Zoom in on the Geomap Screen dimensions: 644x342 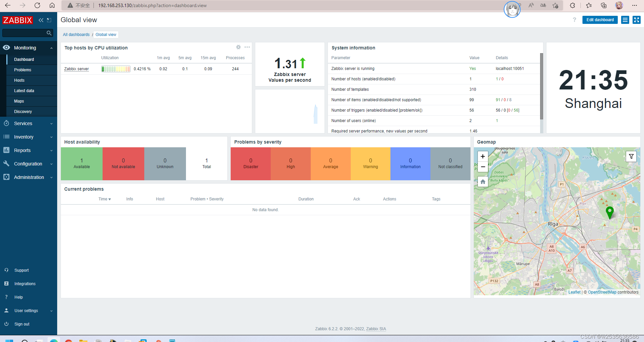click(x=483, y=156)
